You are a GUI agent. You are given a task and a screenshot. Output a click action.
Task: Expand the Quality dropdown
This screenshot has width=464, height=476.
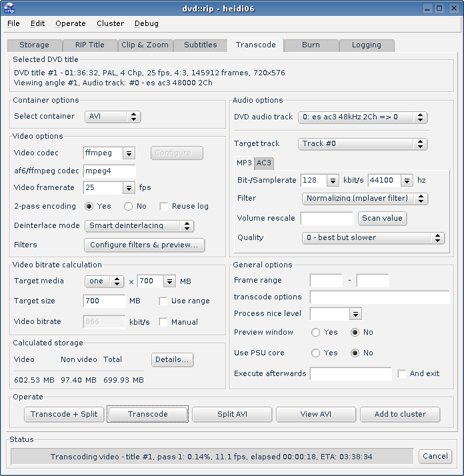(x=372, y=238)
